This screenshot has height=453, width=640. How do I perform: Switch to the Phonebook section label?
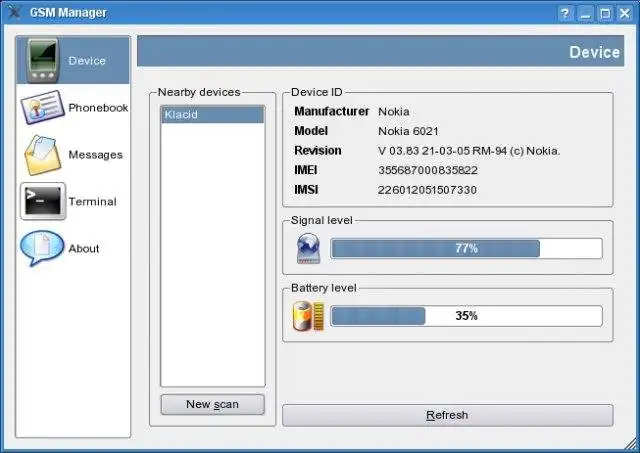point(98,108)
